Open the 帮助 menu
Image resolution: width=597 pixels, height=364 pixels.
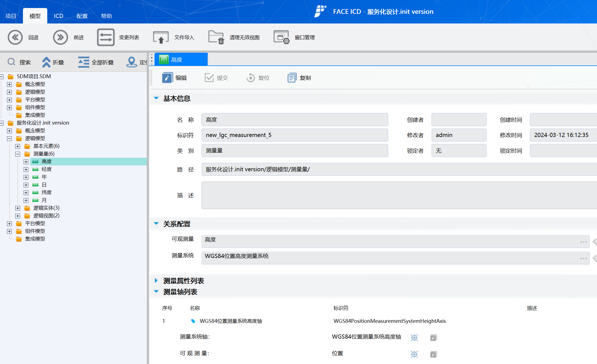point(106,16)
